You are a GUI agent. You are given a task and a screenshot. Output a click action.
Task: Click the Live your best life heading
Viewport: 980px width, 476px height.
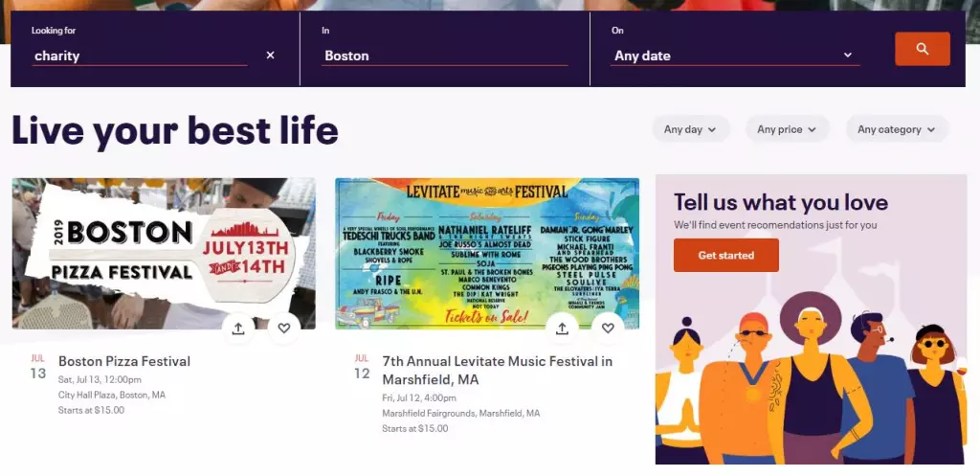(x=175, y=130)
